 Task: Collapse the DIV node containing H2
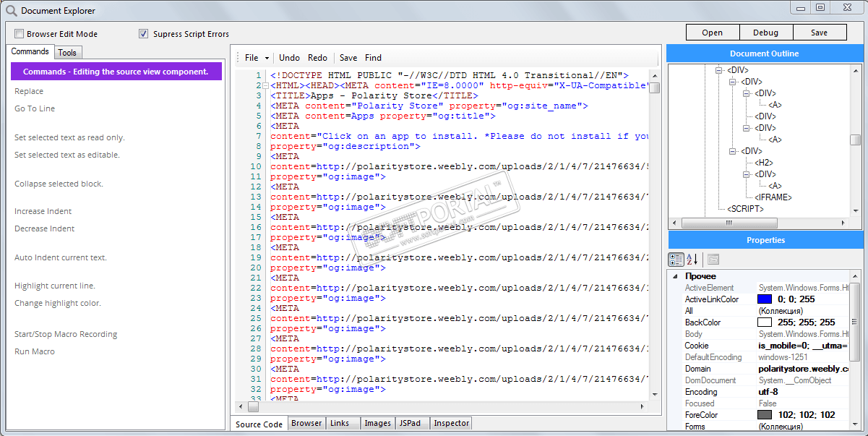click(733, 151)
